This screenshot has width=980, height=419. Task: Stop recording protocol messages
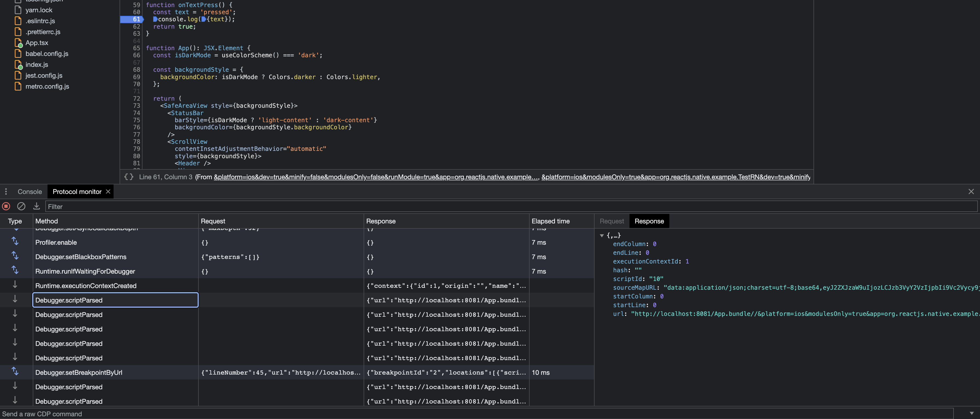click(x=6, y=206)
